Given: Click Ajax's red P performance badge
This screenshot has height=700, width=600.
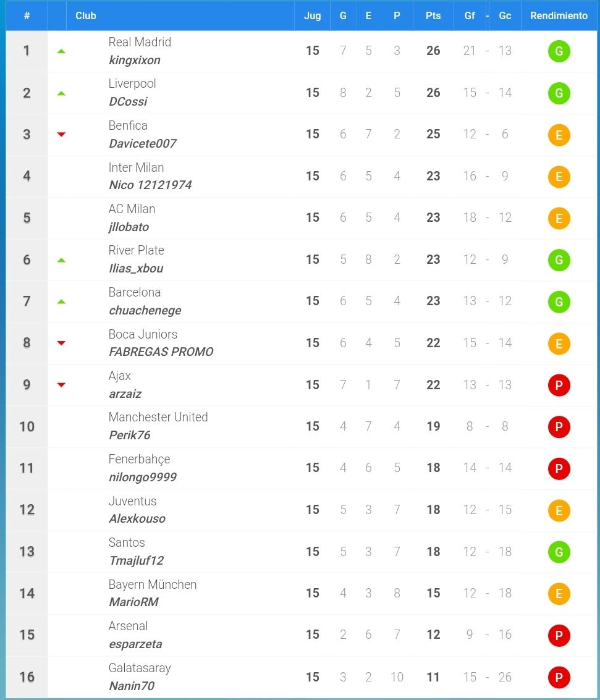Looking at the screenshot, I should [x=559, y=386].
